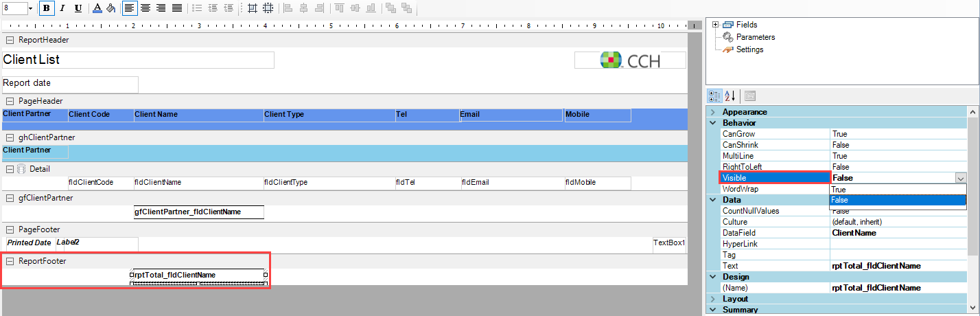
Task: Collapse the Detail section
Action: coord(10,169)
